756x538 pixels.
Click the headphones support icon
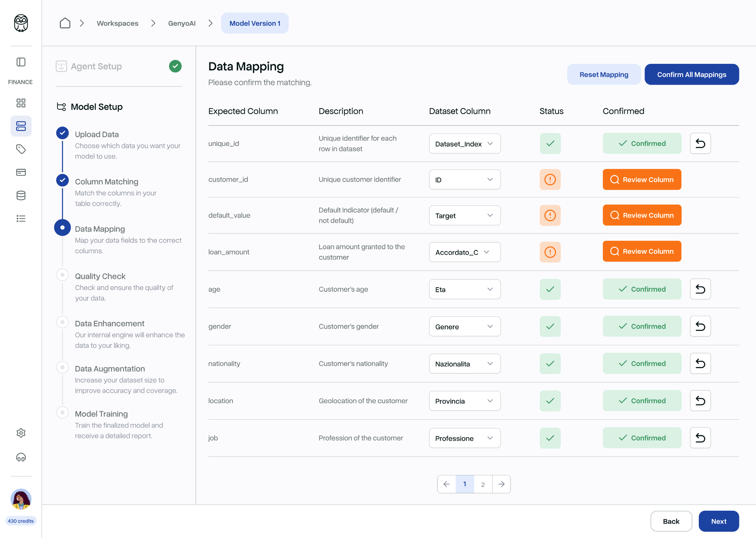(x=21, y=458)
